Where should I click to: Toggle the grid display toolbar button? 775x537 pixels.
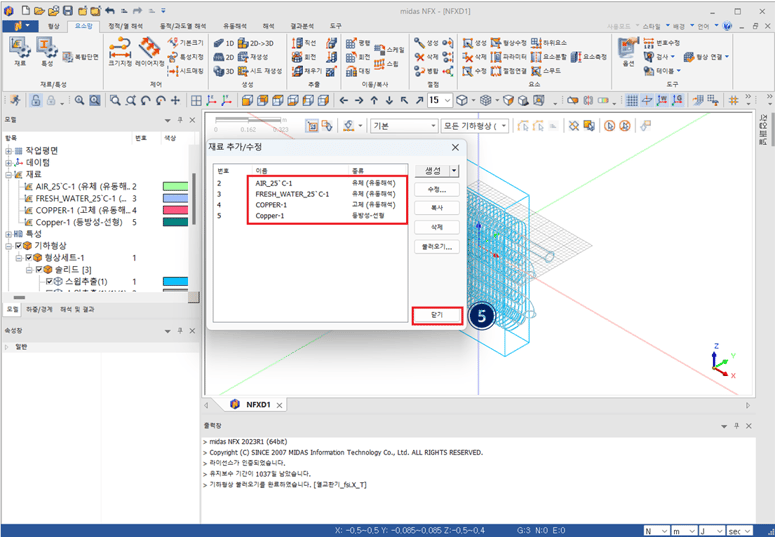pos(632,100)
